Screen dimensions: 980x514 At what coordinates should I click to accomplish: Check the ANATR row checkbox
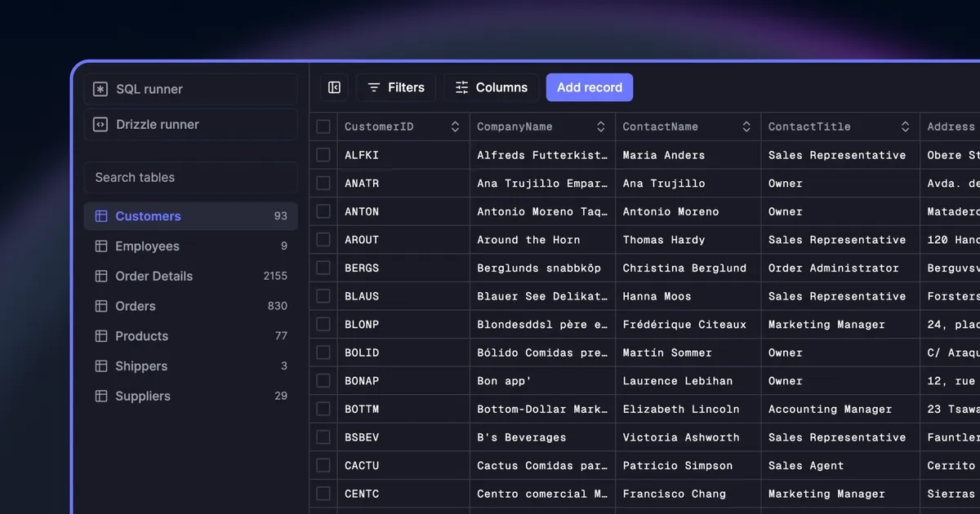coord(323,183)
